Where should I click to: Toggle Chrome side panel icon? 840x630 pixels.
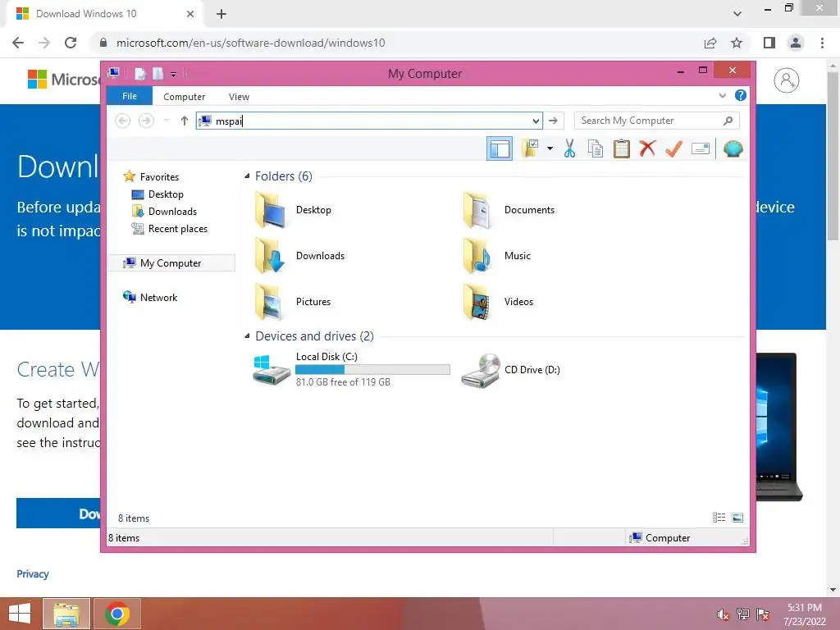coord(769,43)
